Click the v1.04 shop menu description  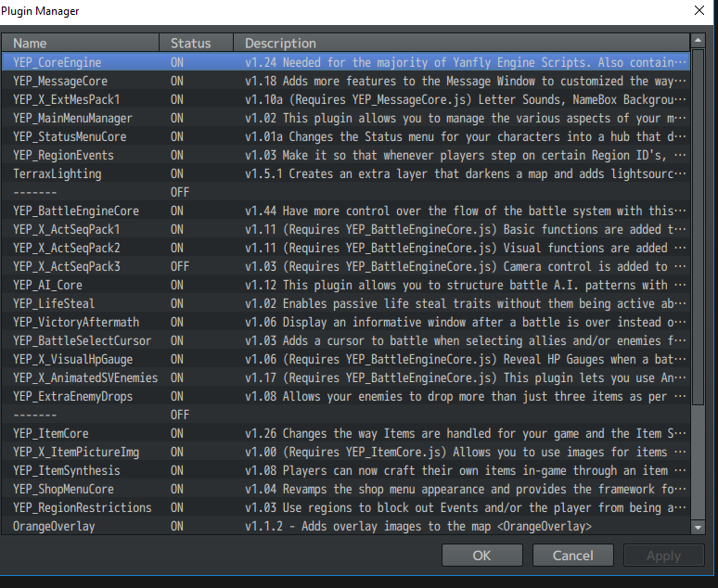pyautogui.click(x=466, y=489)
